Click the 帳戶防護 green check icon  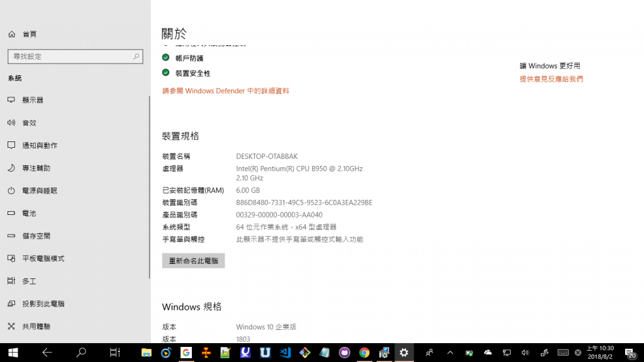coord(166,57)
